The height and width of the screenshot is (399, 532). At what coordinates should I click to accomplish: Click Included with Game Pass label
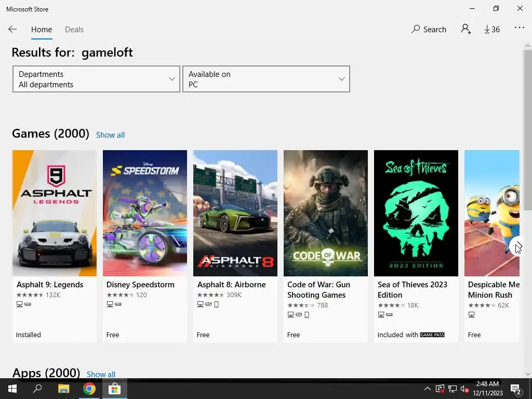click(411, 335)
